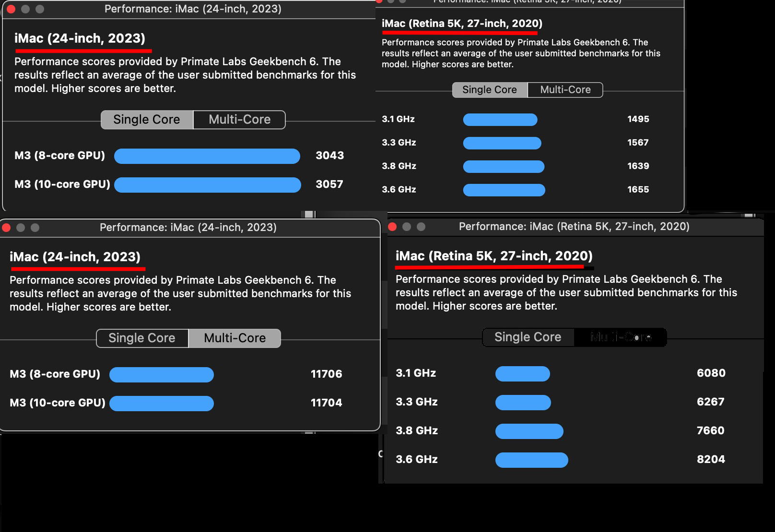Image resolution: width=775 pixels, height=532 pixels.
Task: Click the 3.3 GHz label beside score 1567
Action: pos(399,142)
